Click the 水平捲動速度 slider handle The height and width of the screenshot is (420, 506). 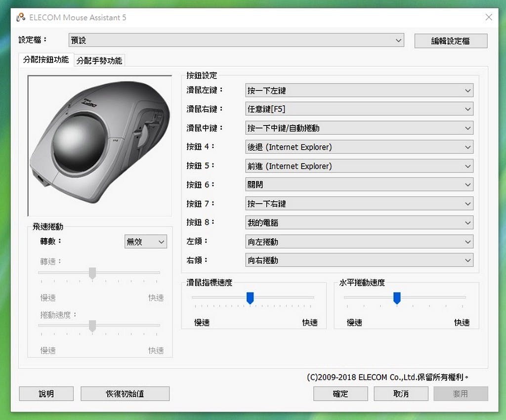coord(397,297)
